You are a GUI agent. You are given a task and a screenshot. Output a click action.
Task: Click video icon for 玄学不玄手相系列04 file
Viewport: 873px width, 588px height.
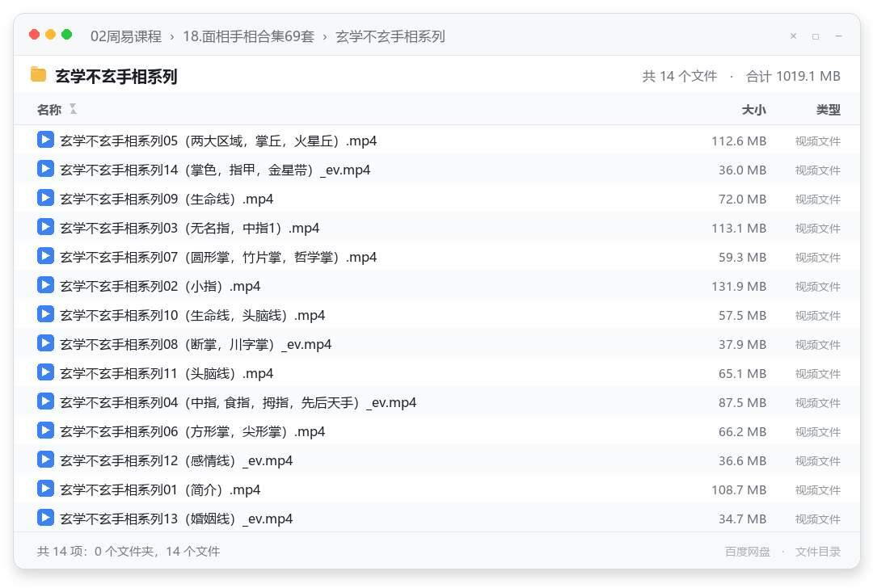(x=45, y=401)
